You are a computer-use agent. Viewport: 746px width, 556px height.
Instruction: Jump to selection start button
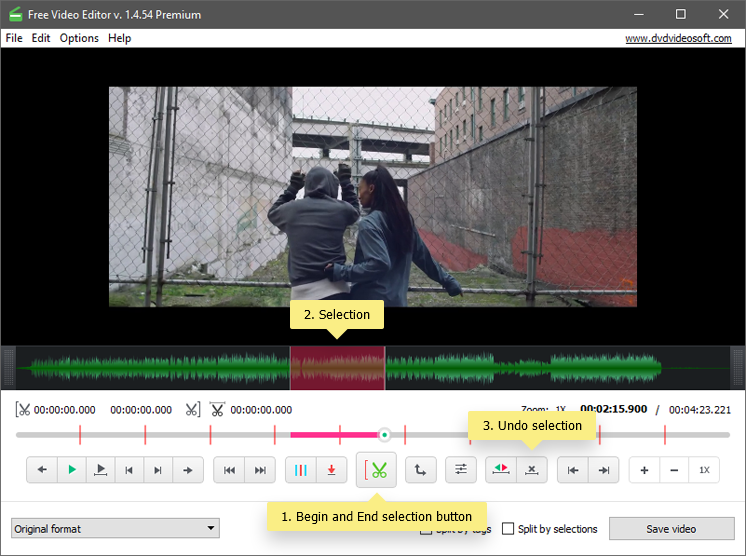tap(573, 470)
